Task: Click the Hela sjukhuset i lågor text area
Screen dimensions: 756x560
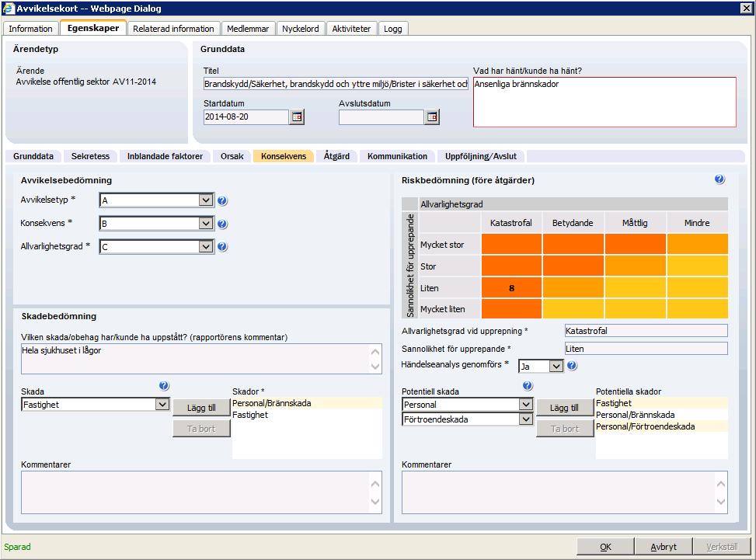Action: coord(201,359)
